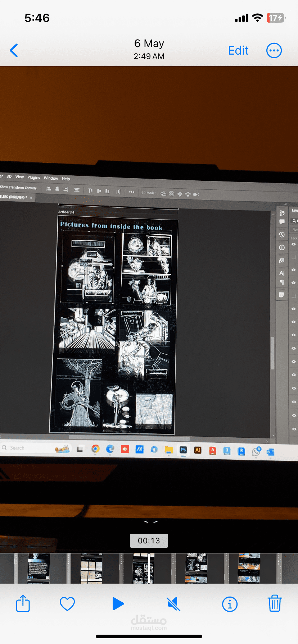Open the Paragraph panel pilcrow icon
298x644 pixels.
pos(282,282)
